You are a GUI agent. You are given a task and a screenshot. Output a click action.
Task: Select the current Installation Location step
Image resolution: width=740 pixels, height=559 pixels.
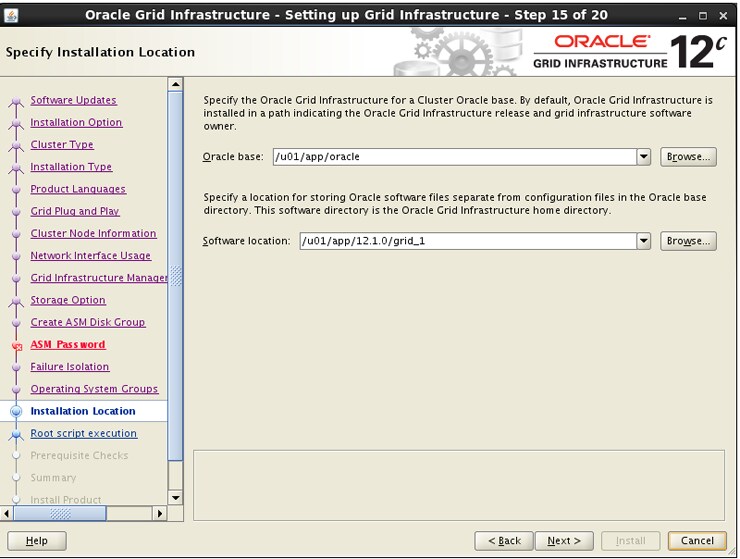click(83, 411)
